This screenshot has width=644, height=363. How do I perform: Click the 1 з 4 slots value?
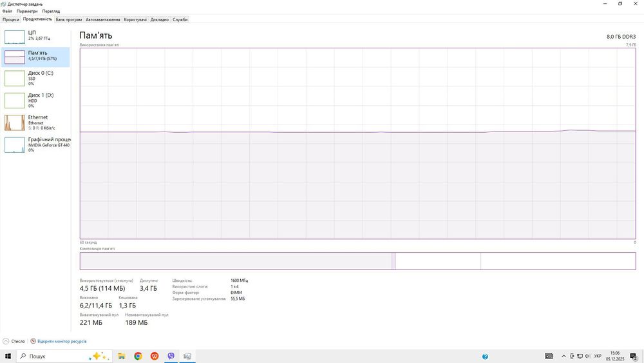click(234, 286)
